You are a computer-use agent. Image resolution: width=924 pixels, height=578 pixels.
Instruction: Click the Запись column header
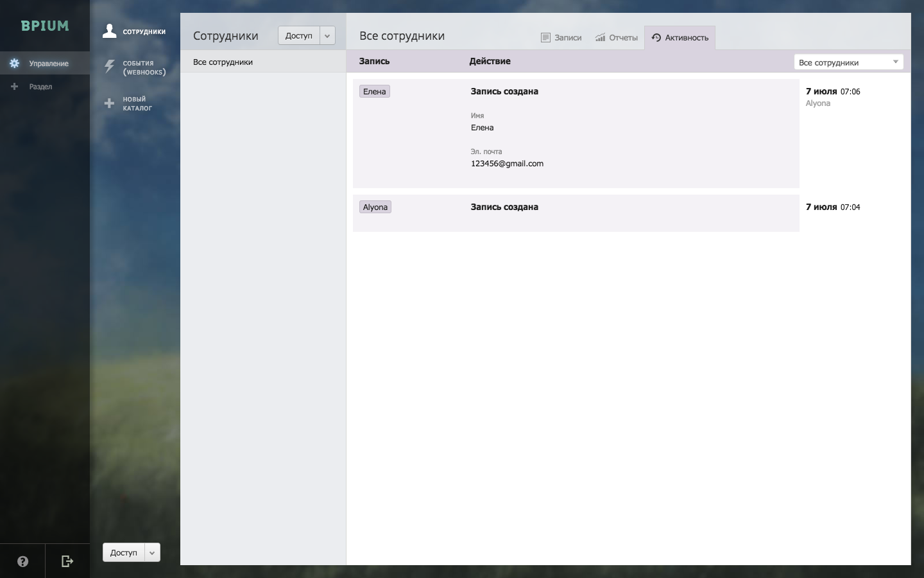coord(374,61)
